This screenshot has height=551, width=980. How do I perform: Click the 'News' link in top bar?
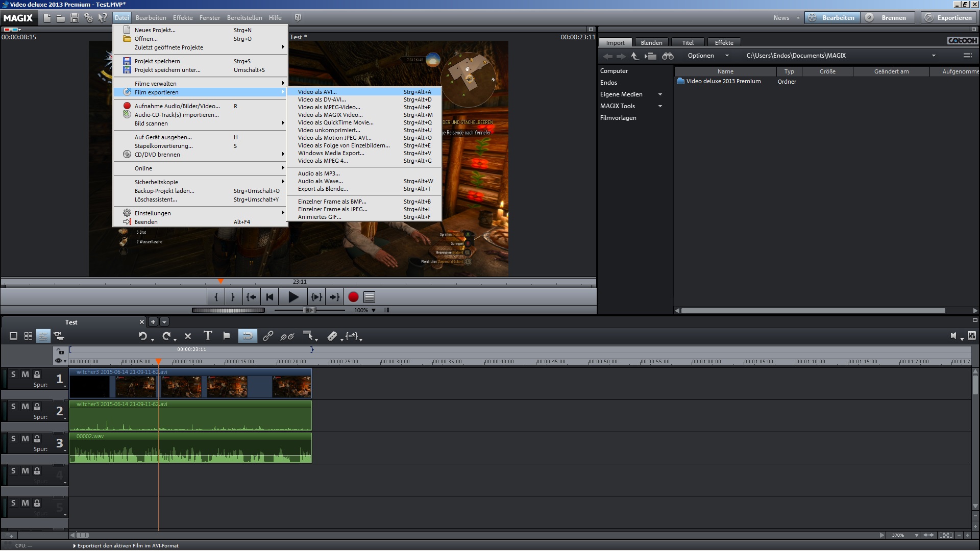[781, 18]
